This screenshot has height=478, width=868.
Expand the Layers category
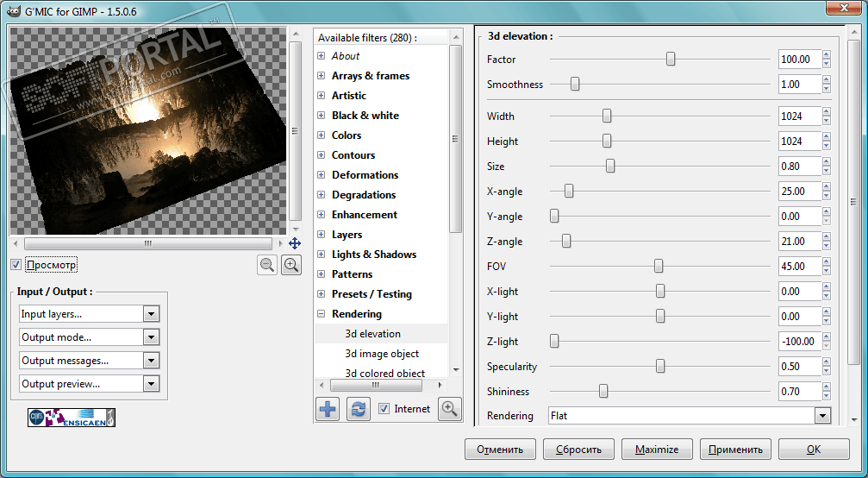321,235
